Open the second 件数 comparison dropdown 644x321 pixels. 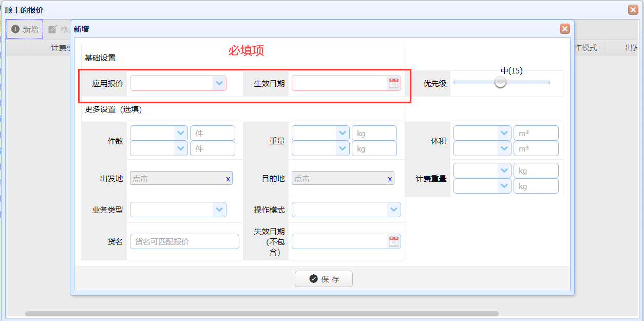coord(181,148)
